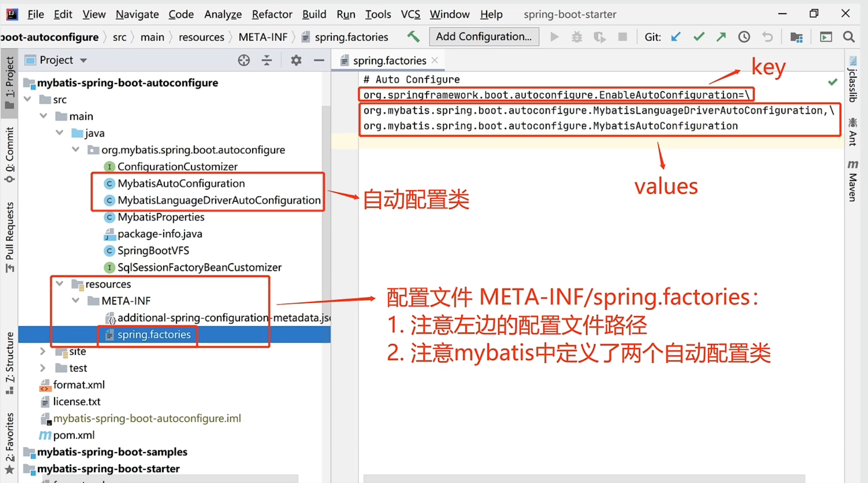Commit changes via the green checkmark icon

[699, 37]
